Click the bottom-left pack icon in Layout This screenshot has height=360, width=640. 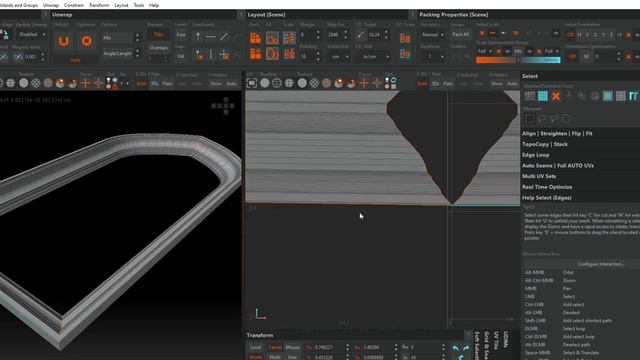pos(256,54)
